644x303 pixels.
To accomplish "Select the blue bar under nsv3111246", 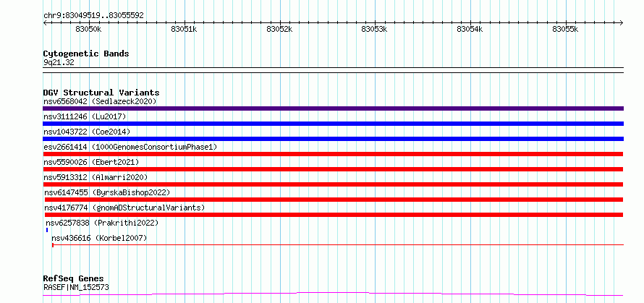I will coord(333,124).
